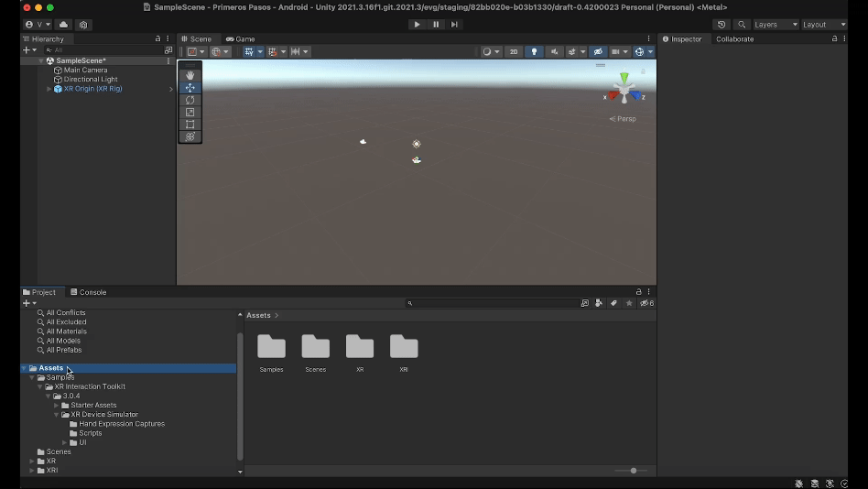Select the Hand view tool
The height and width of the screenshot is (489, 868).
190,75
